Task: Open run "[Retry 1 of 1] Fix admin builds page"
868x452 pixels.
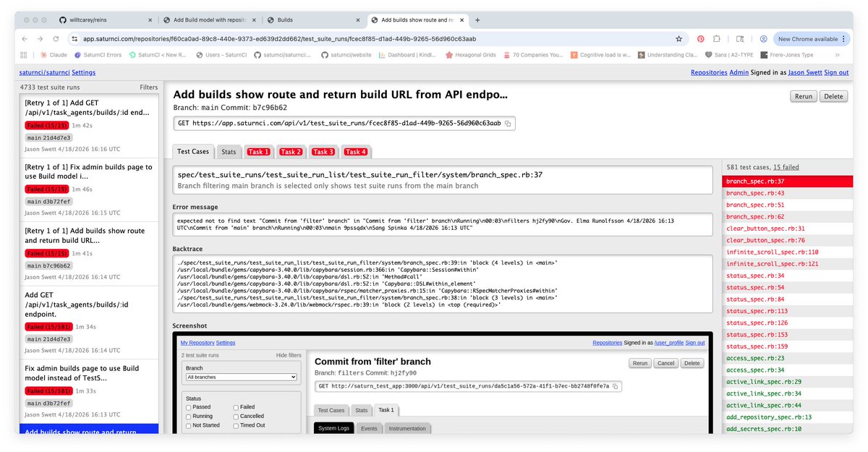Action: [89, 190]
